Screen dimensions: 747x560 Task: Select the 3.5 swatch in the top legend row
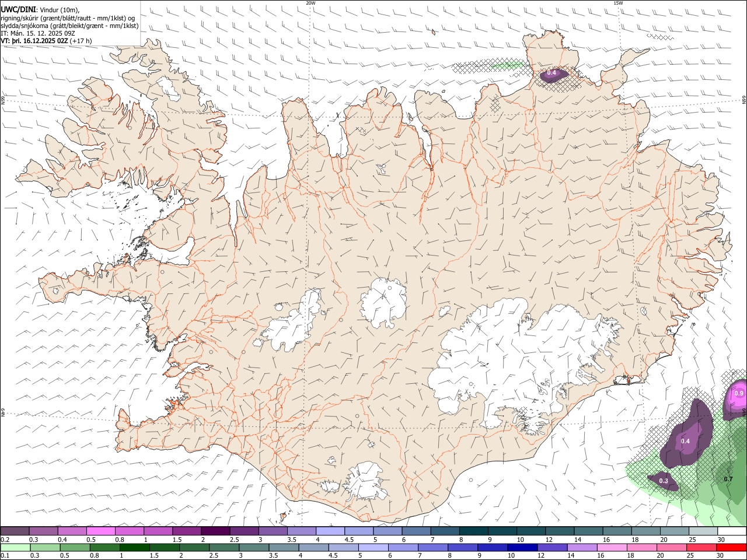[301, 531]
